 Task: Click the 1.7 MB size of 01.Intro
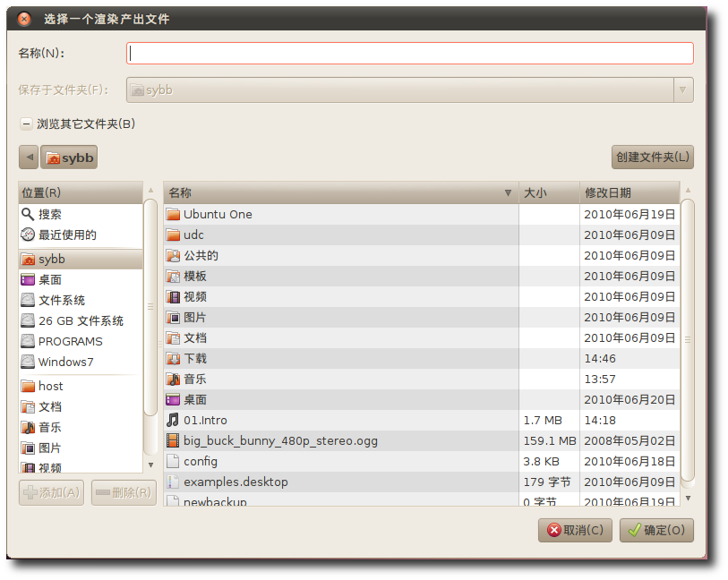click(543, 421)
